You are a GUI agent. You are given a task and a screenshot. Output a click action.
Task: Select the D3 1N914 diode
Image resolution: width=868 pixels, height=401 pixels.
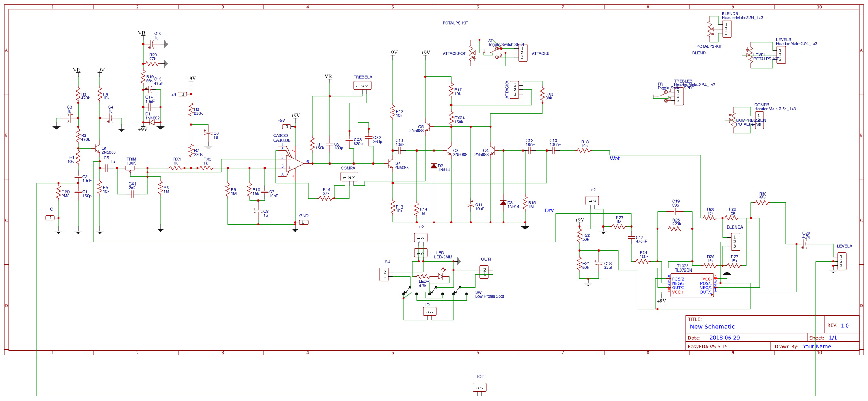(503, 203)
